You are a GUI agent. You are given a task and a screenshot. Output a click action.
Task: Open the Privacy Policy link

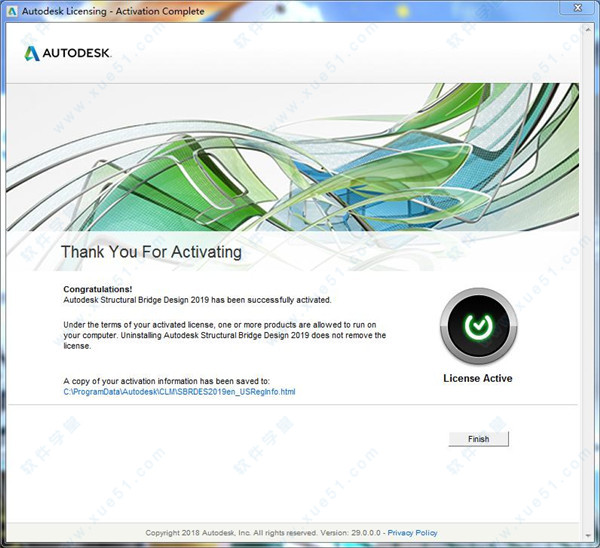[412, 533]
